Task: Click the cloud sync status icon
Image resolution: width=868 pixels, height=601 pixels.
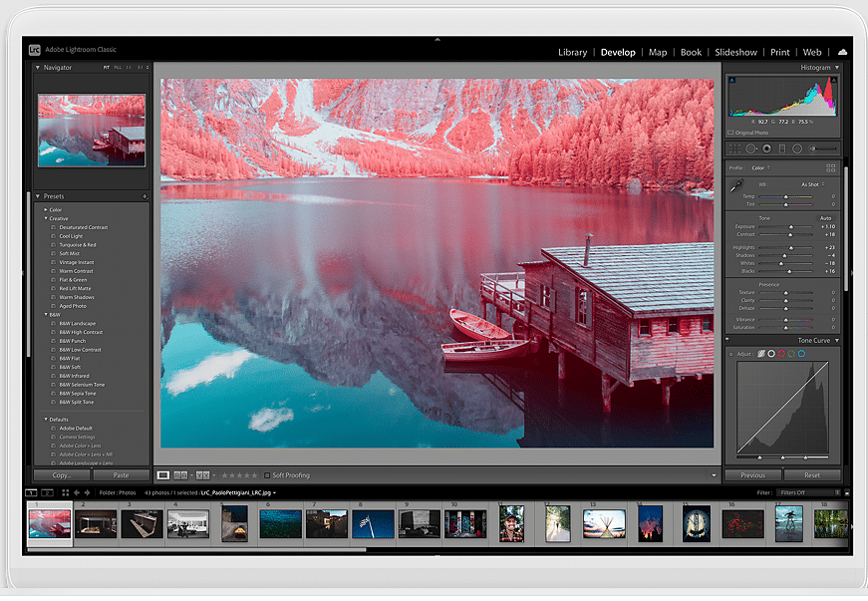Action: coord(842,52)
